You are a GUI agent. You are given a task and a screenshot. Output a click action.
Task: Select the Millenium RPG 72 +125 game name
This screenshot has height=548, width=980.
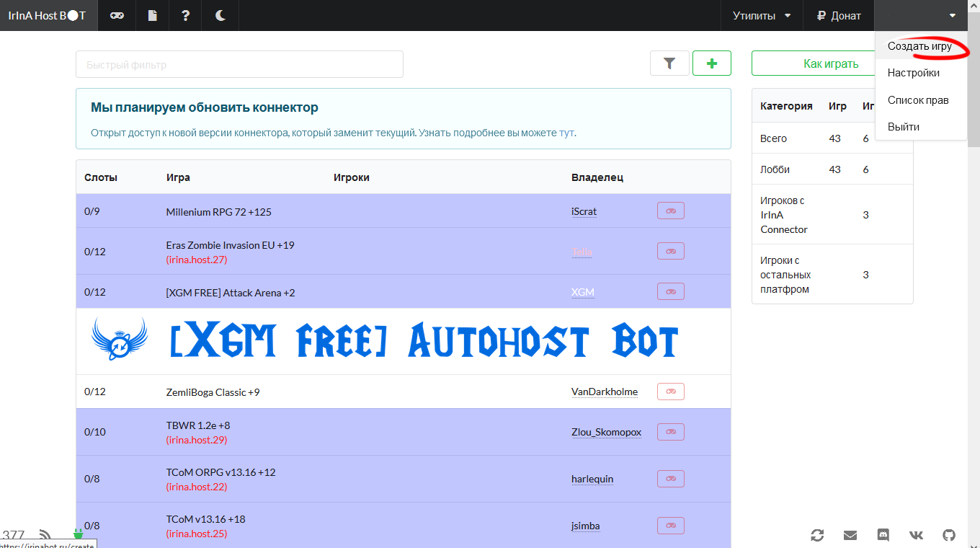pyautogui.click(x=219, y=212)
